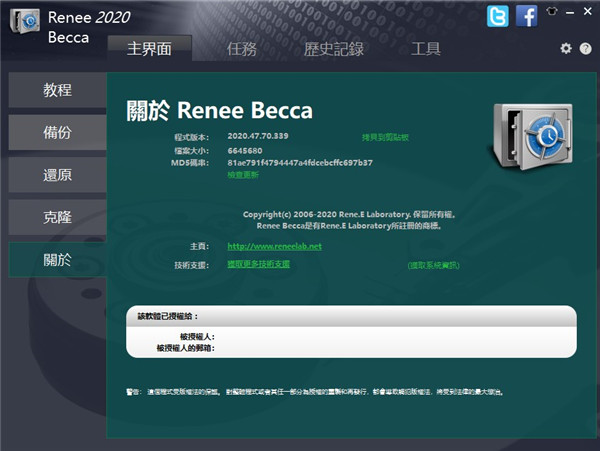Open the Twitter icon link

(497, 16)
